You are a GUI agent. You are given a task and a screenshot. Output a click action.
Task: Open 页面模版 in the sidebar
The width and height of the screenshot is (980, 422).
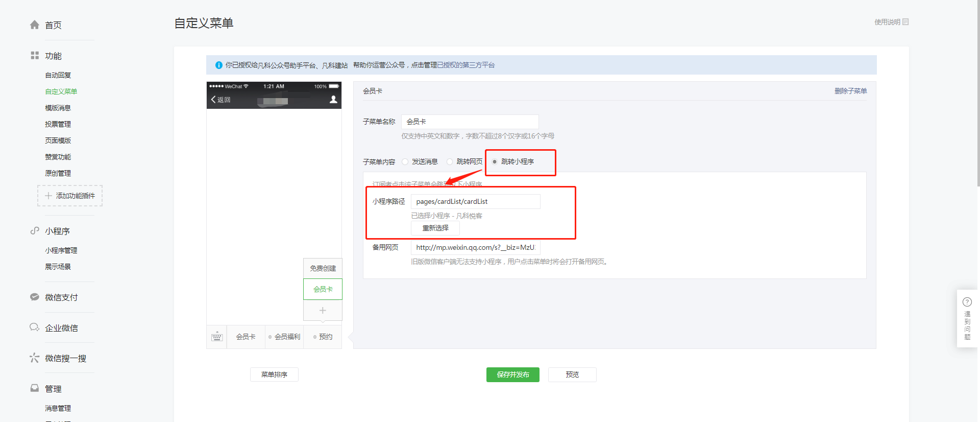pyautogui.click(x=58, y=140)
